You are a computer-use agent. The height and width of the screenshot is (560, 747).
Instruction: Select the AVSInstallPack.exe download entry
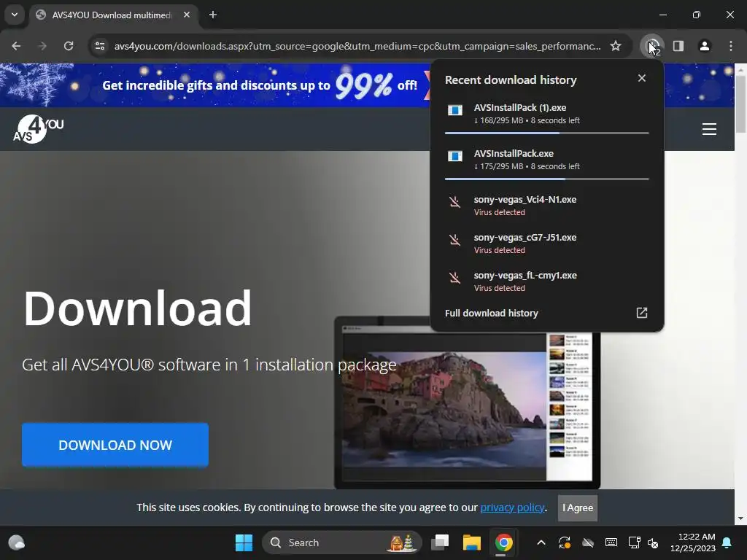click(x=547, y=160)
